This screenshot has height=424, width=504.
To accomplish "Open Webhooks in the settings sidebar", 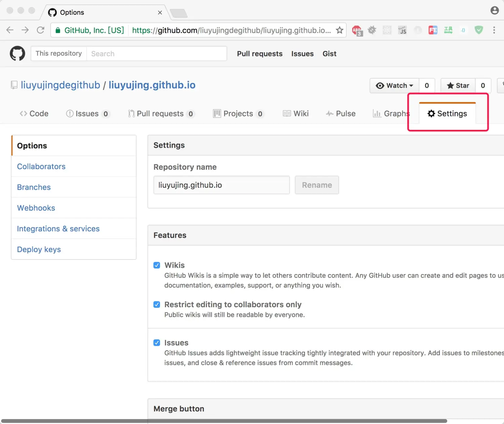I will [74, 208].
